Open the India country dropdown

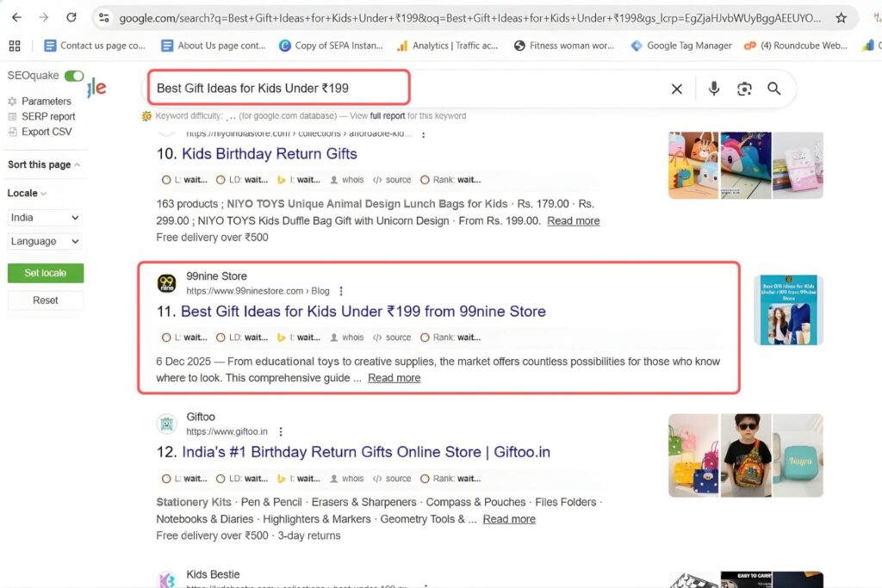point(44,217)
